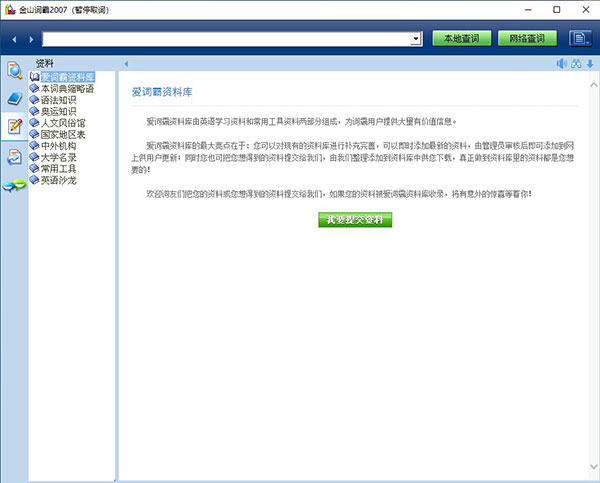Click the book icon beside 国家地区表
This screenshot has width=600, height=483.
pos(34,134)
